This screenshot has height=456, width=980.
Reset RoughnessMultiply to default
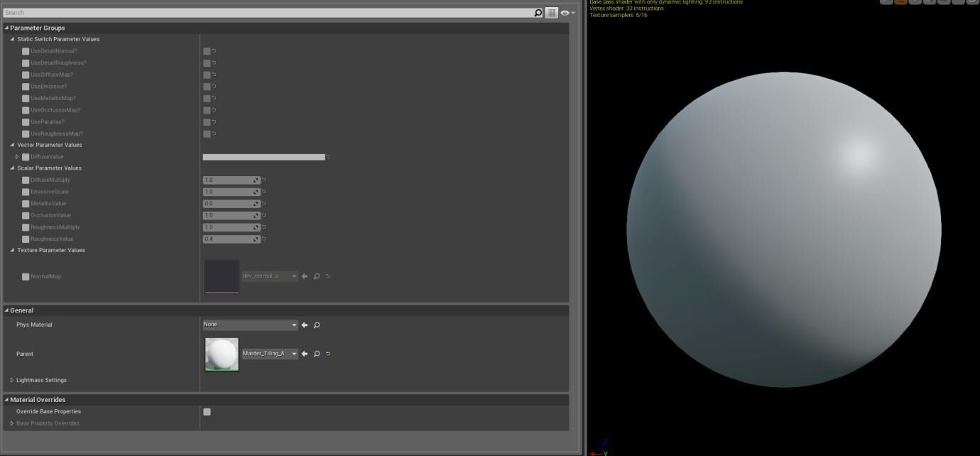[263, 227]
